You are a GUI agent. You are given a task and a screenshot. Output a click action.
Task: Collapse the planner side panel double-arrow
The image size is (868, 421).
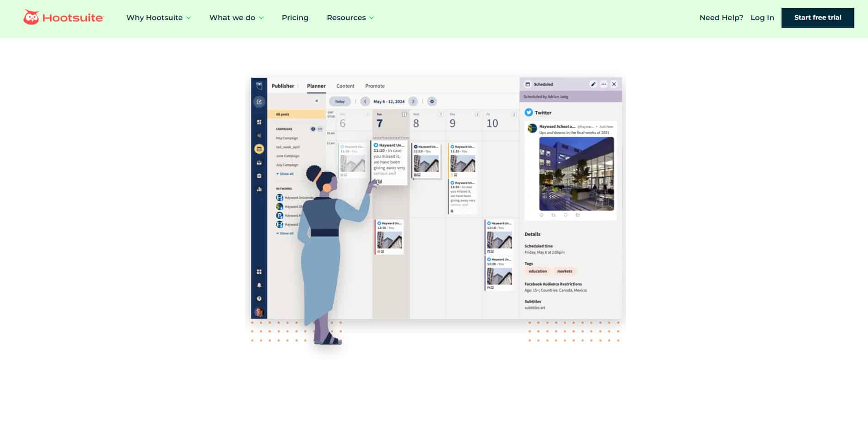316,101
